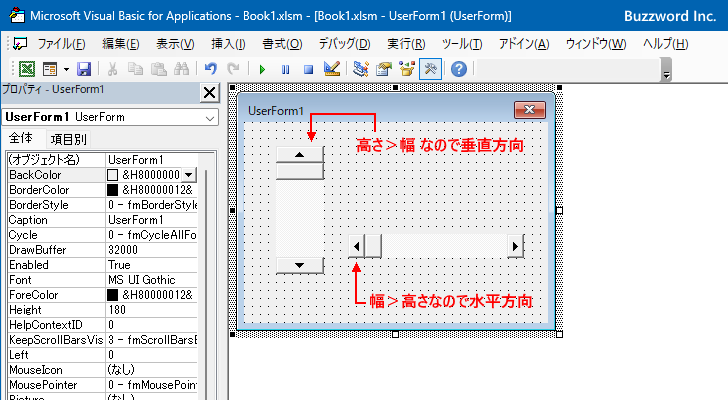
Task: Switch to the 項目別 properties tab
Action: (x=68, y=139)
